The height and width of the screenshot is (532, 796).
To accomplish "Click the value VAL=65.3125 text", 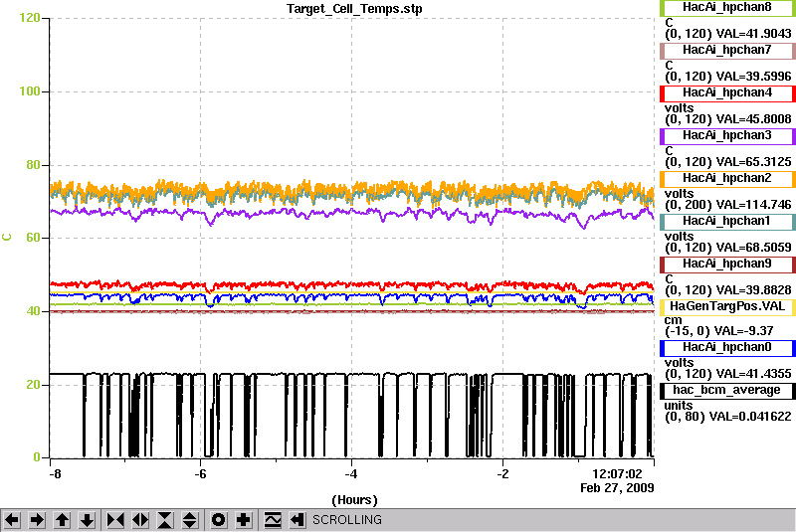I will coord(753,162).
